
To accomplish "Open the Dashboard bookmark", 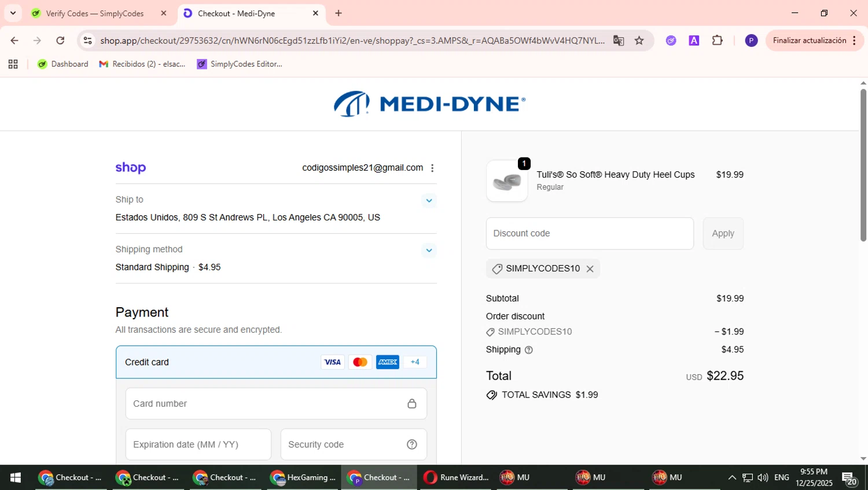I will tap(62, 64).
